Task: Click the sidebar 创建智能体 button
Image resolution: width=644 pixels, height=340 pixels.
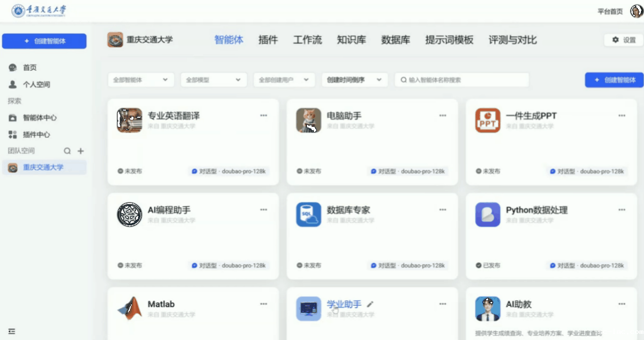Action: [44, 41]
